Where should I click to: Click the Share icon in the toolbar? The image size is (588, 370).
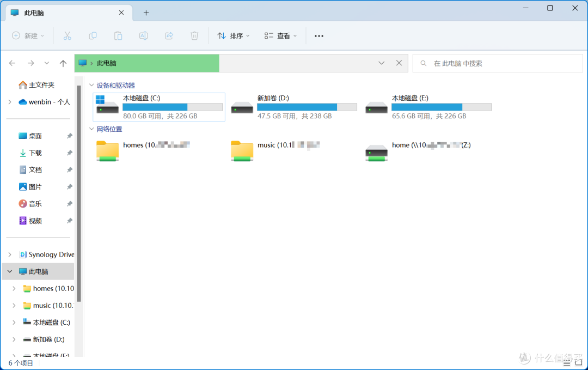(x=169, y=35)
